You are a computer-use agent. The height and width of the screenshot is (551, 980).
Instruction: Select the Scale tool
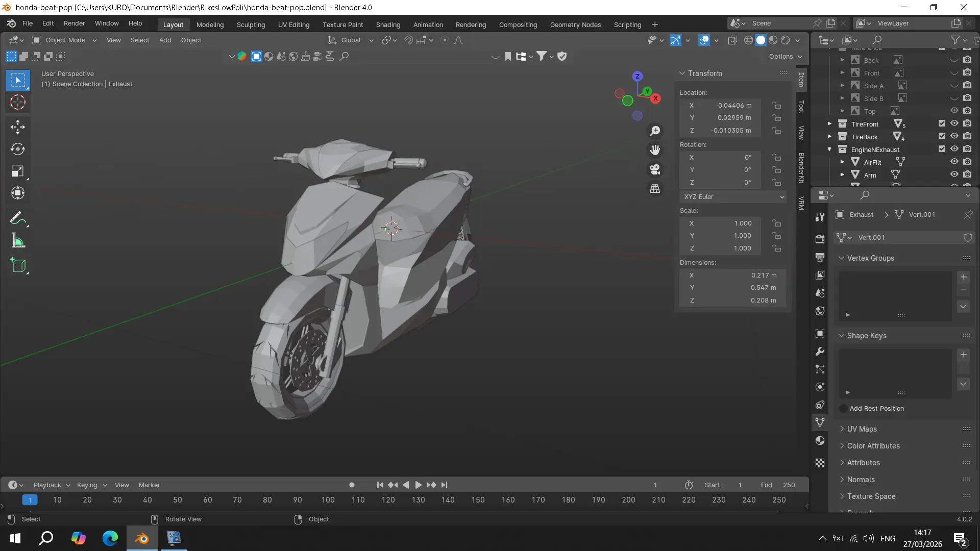tap(18, 171)
